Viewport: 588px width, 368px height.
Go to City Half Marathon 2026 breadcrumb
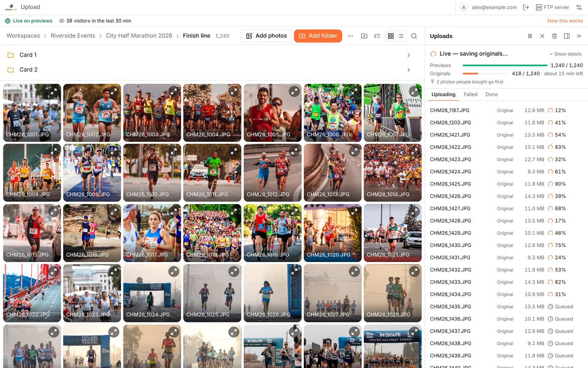pos(139,36)
